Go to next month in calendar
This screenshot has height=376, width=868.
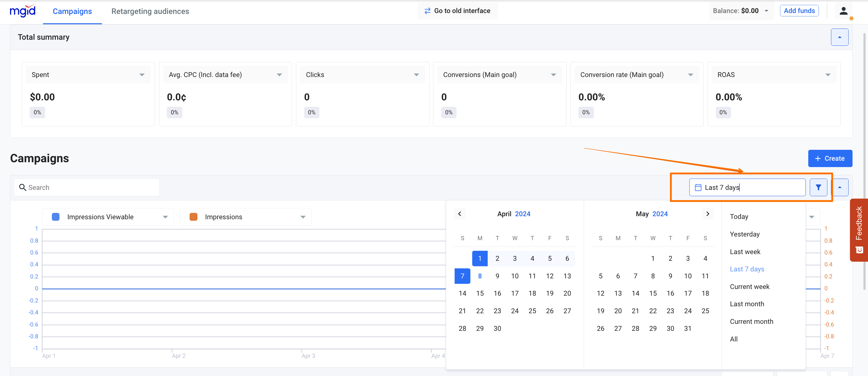708,213
